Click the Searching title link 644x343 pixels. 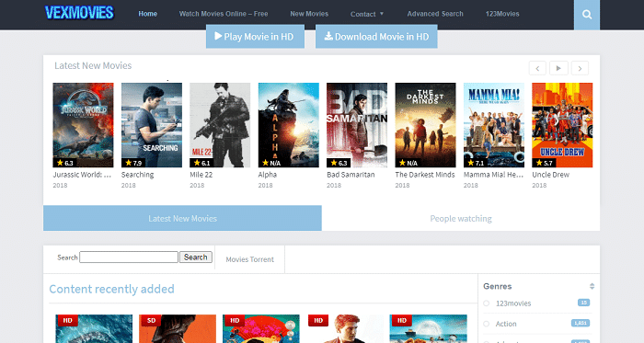[138, 175]
